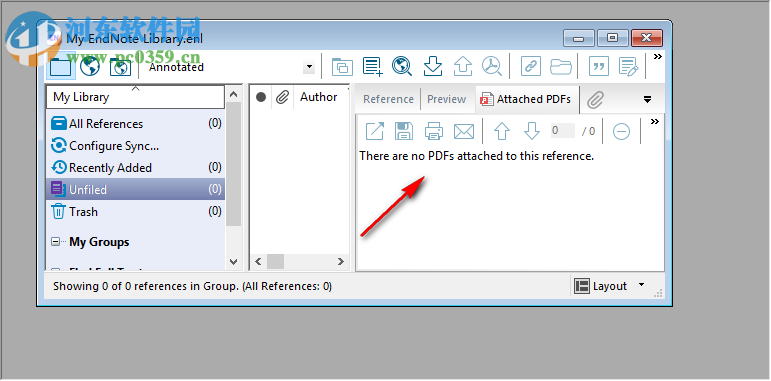Select Recently Added group

[x=135, y=168]
